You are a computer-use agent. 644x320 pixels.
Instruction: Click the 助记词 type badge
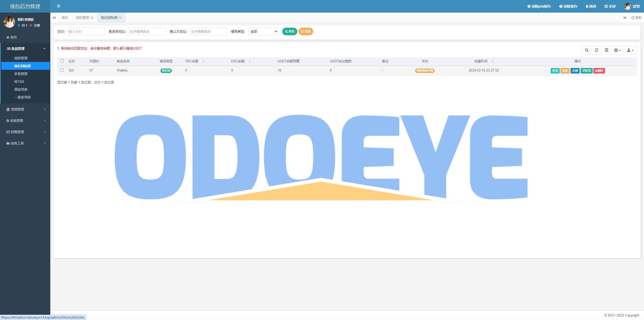coord(166,71)
